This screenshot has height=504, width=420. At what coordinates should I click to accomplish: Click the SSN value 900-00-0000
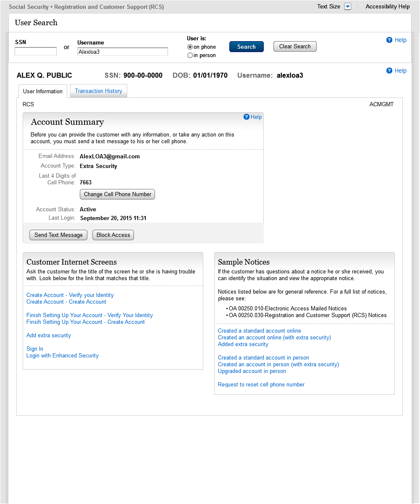pos(143,76)
